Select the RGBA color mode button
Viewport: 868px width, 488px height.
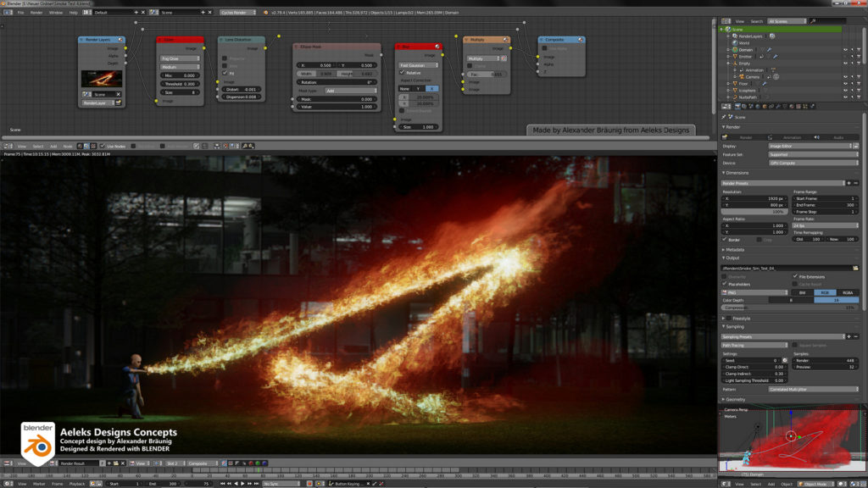[x=848, y=292]
